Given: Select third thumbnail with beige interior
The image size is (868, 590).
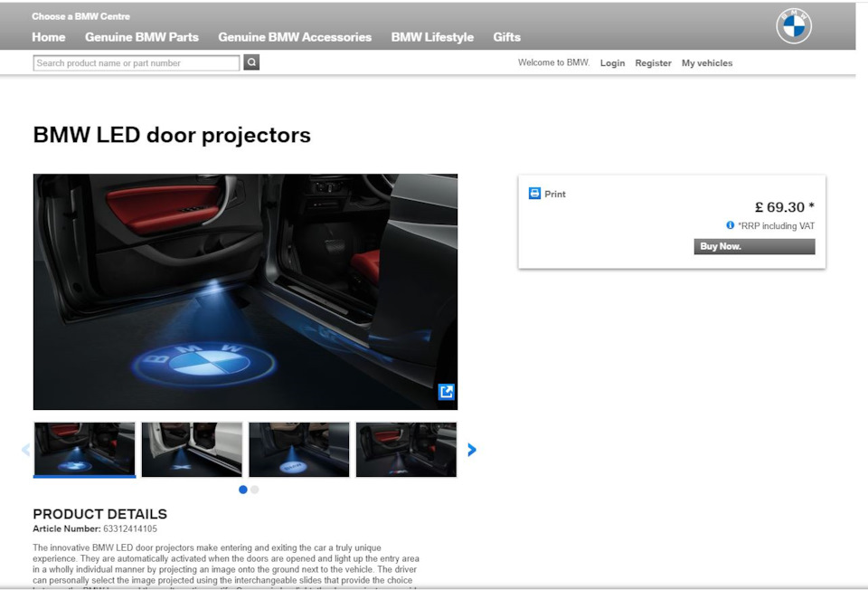Looking at the screenshot, I should pyautogui.click(x=299, y=449).
